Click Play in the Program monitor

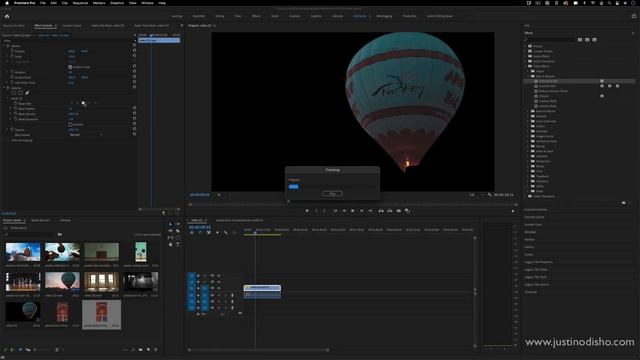pos(353,211)
